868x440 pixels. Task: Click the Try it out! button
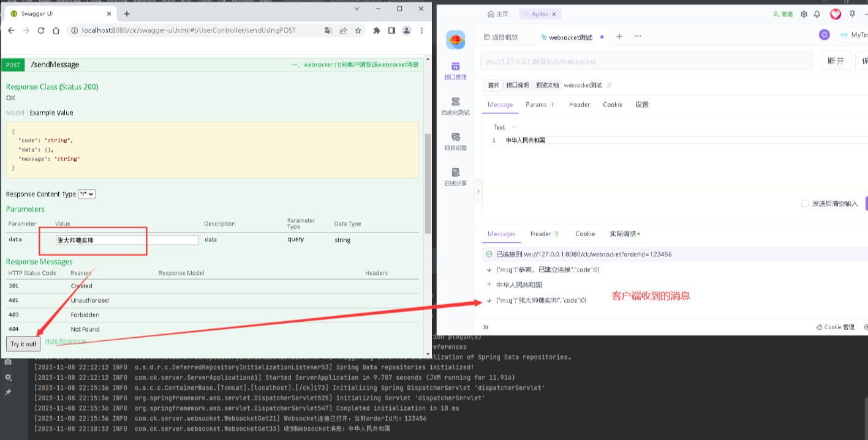(x=24, y=344)
